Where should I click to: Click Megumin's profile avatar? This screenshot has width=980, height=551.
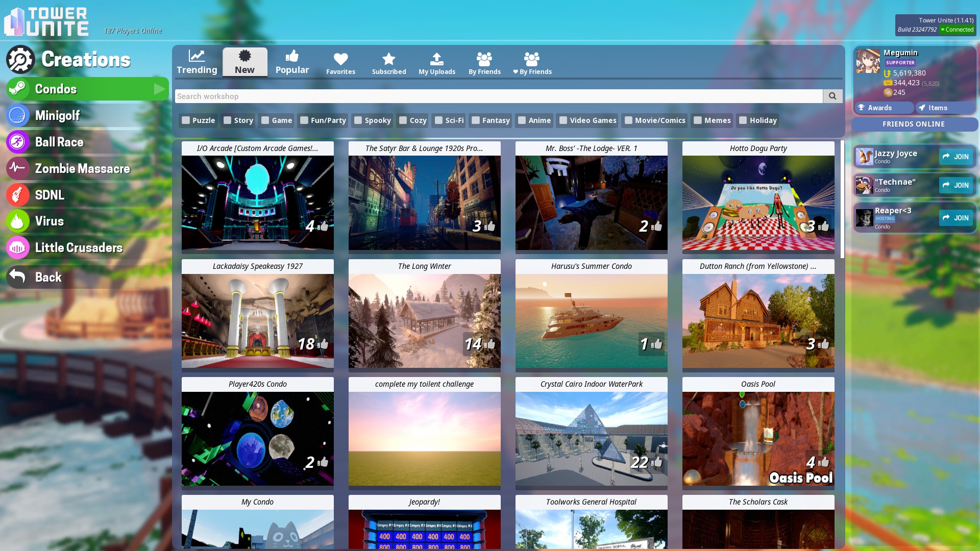(x=868, y=61)
